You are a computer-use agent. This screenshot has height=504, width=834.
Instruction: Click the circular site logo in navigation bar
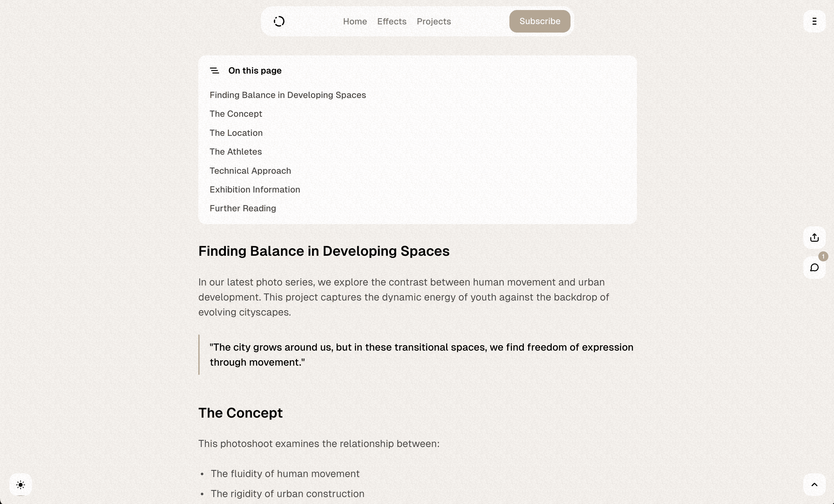[279, 21]
